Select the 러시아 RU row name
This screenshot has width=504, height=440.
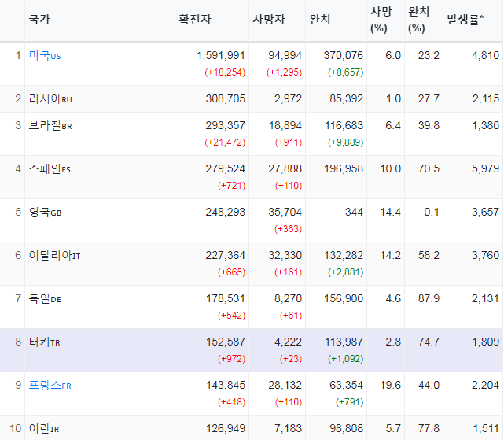[50, 99]
